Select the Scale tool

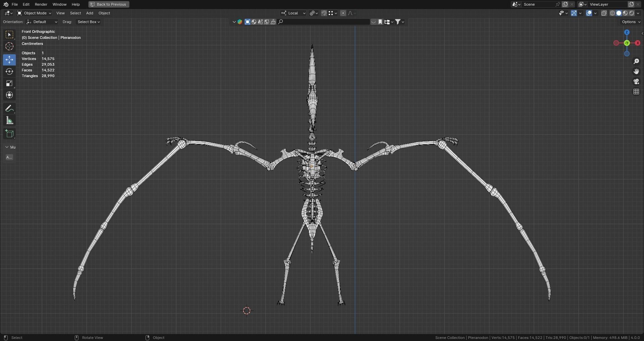(9, 83)
